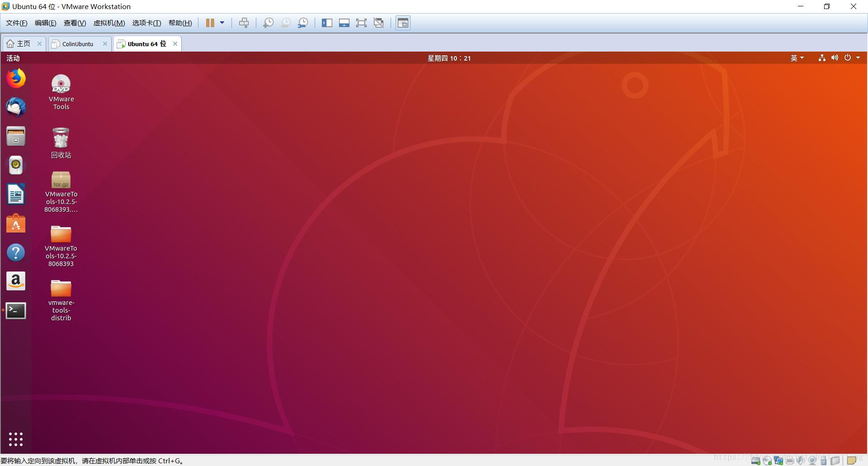Take a snapshot of this virtual machine

pos(268,23)
